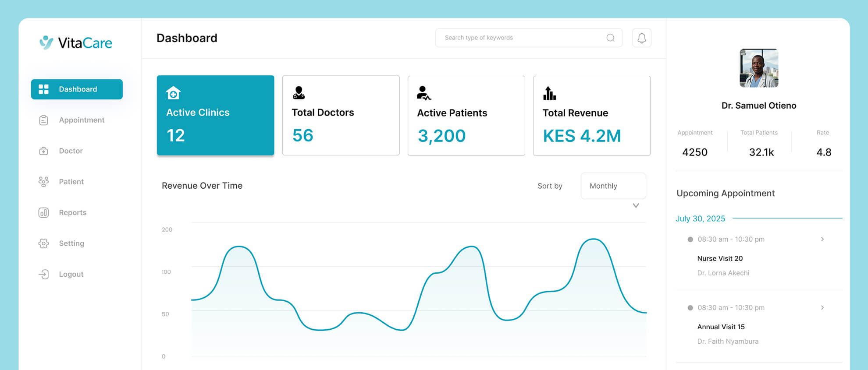The width and height of the screenshot is (868, 370).
Task: Select the Active Patients card
Action: (466, 116)
